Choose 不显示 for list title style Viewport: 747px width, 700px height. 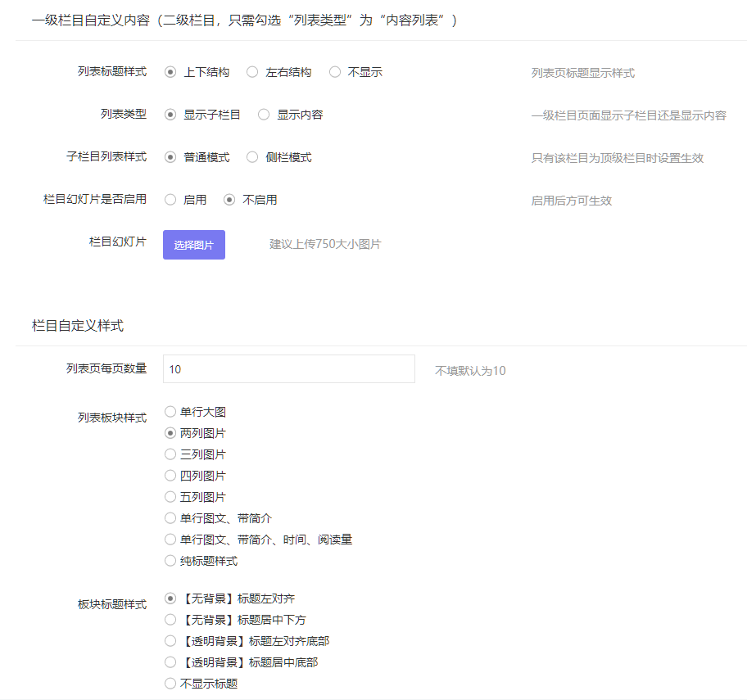(335, 72)
